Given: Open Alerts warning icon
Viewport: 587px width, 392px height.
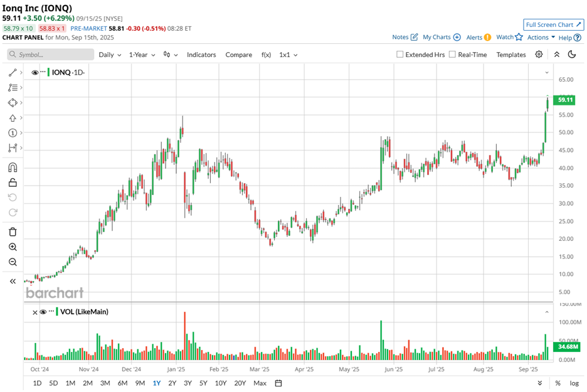Looking at the screenshot, I should pos(487,37).
